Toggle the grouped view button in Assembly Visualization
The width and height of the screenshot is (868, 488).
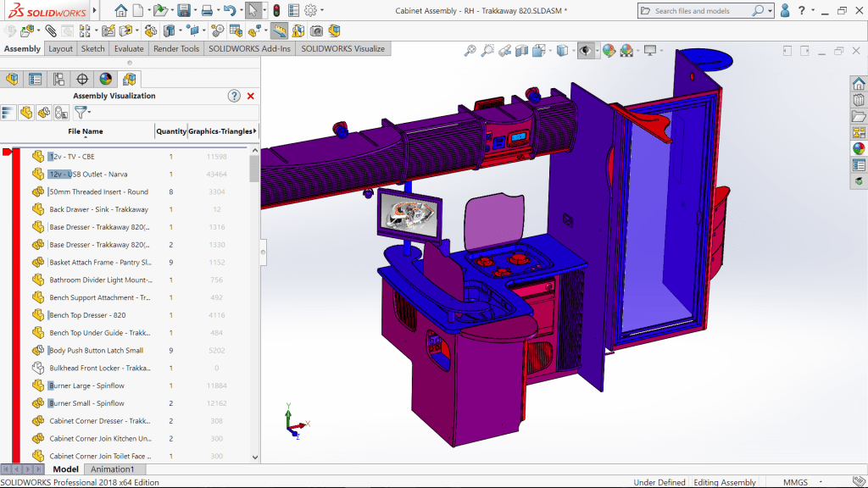coord(44,113)
